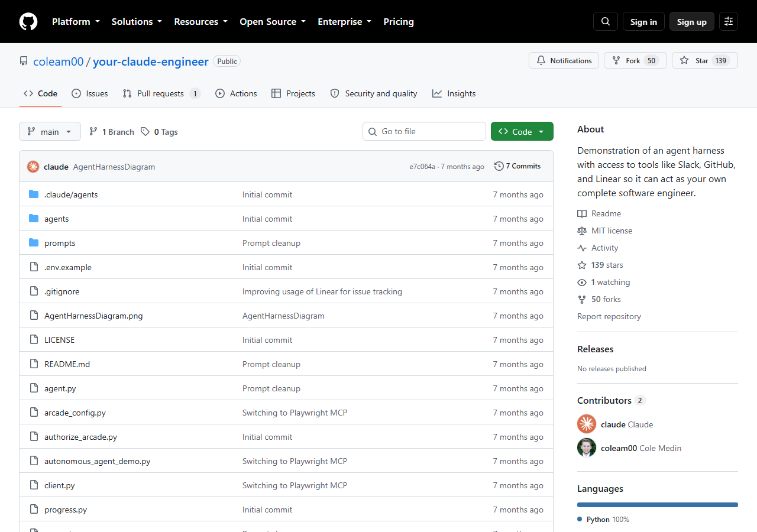Open the authorize_arcade.py file
This screenshot has height=532, width=757.
(x=81, y=437)
